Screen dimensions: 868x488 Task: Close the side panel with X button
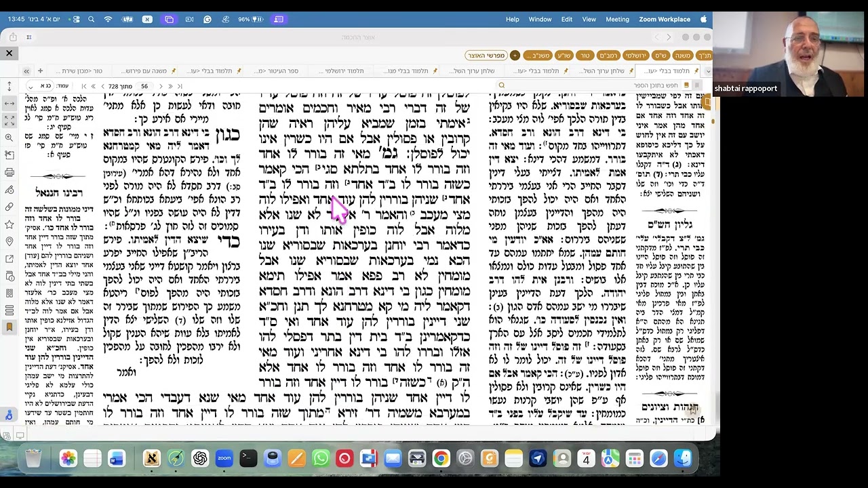click(x=9, y=53)
